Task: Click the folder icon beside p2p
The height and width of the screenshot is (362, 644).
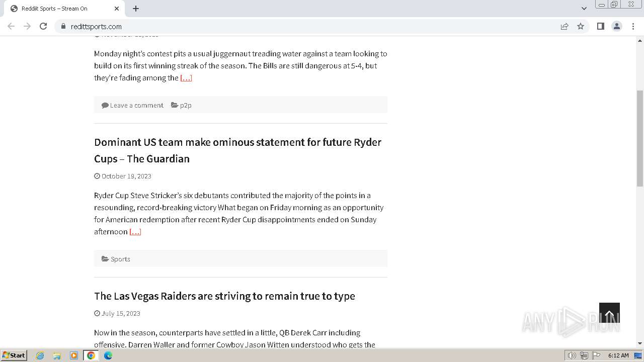Action: click(175, 105)
